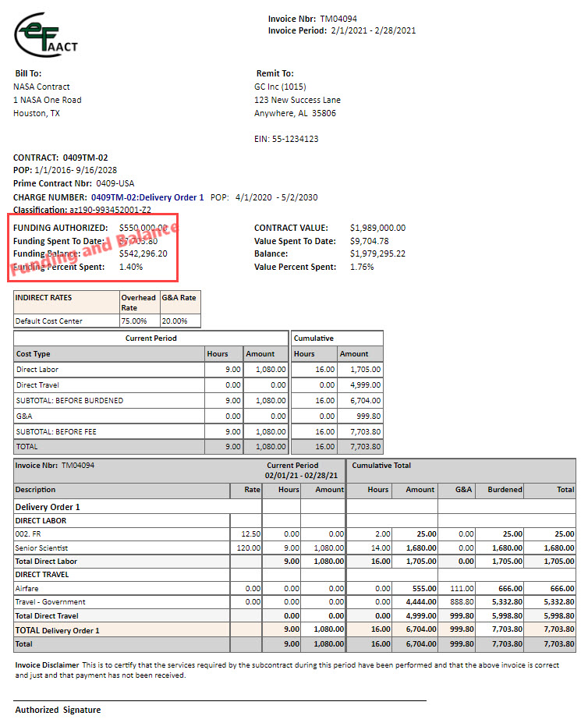588x723 pixels.
Task: Click the Burdened column header
Action: pyautogui.click(x=505, y=490)
